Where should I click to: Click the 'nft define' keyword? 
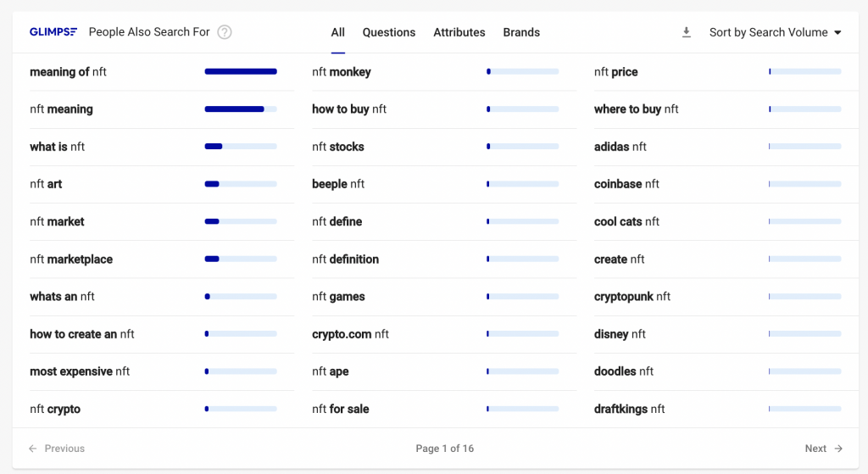(x=337, y=221)
